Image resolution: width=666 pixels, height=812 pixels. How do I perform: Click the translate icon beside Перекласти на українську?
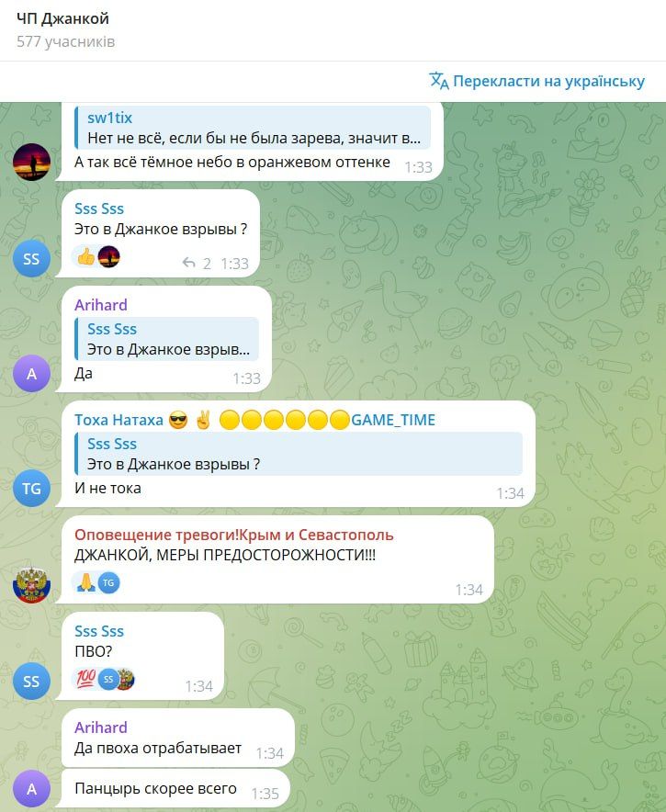[x=439, y=81]
